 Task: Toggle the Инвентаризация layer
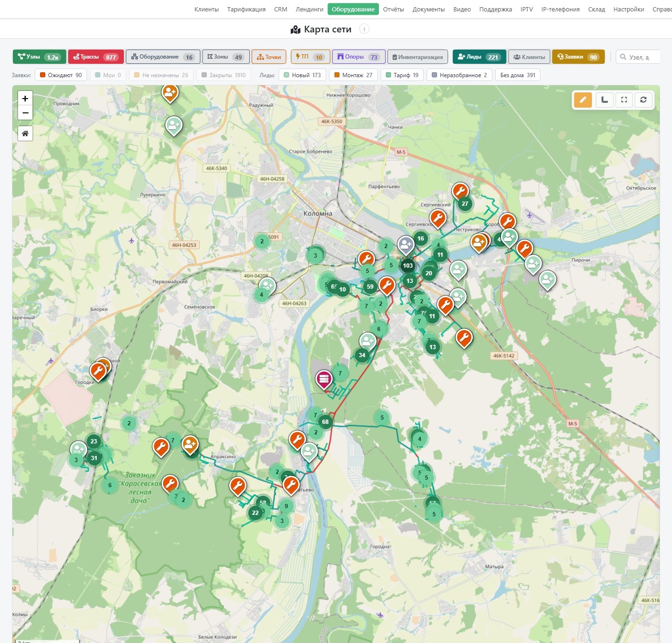[x=417, y=57]
